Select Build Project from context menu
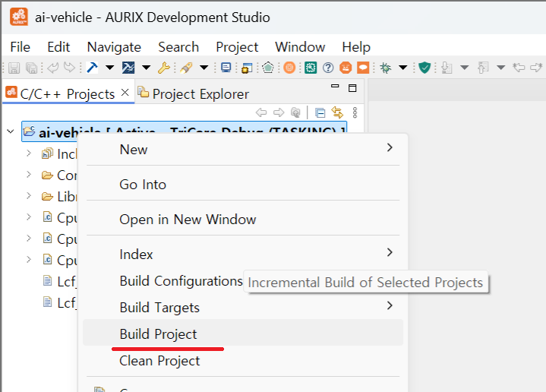This screenshot has width=546, height=392. [x=158, y=334]
